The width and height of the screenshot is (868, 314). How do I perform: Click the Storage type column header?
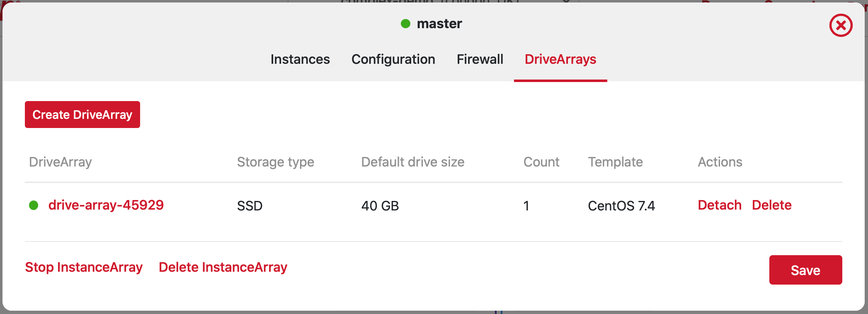(275, 162)
